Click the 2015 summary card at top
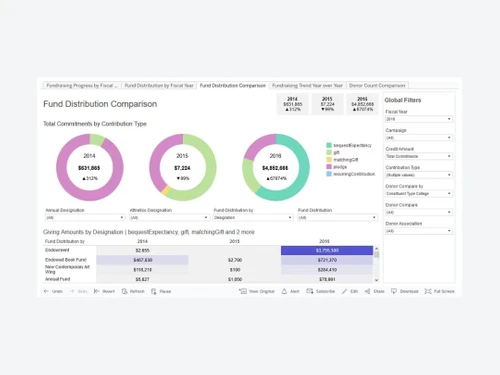This screenshot has height=375, width=500. click(x=327, y=104)
